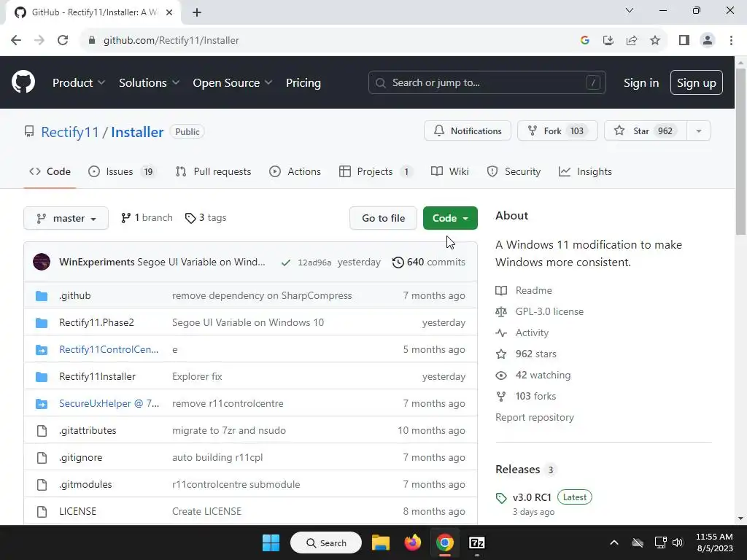Launch Firefox from taskbar
Viewport: 747px width, 560px height.
coord(413,542)
